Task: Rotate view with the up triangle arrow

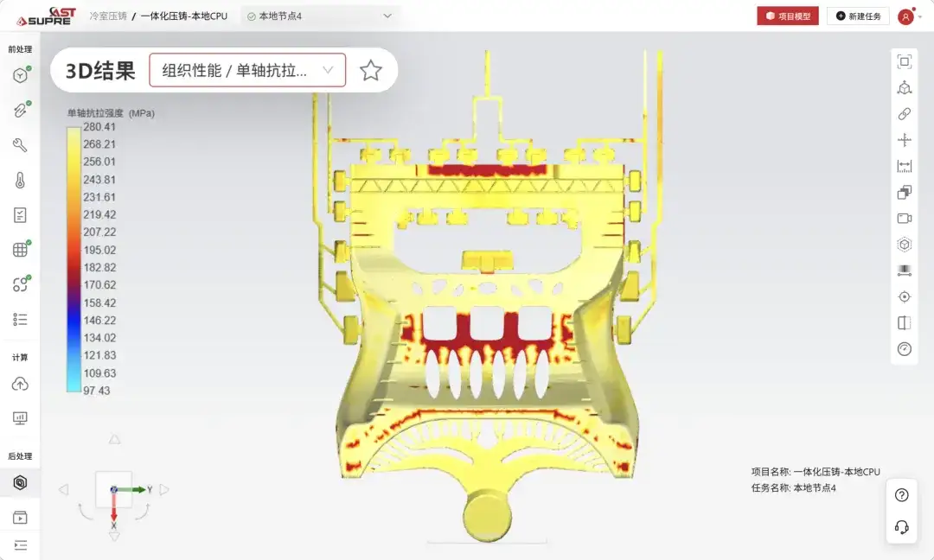Action: (x=114, y=439)
